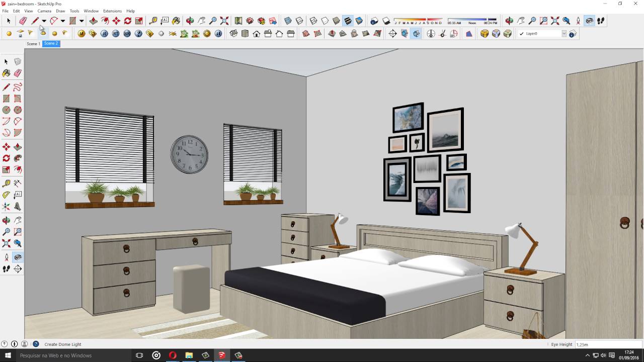The width and height of the screenshot is (644, 362).
Task: Open the 3D Warehouse get models icon
Action: pyautogui.click(x=250, y=21)
